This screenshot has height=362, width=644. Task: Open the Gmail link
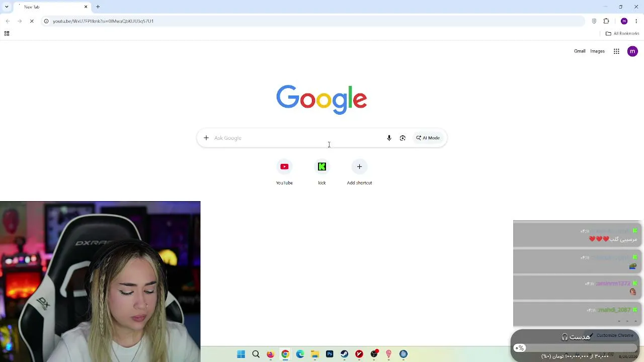pos(580,51)
